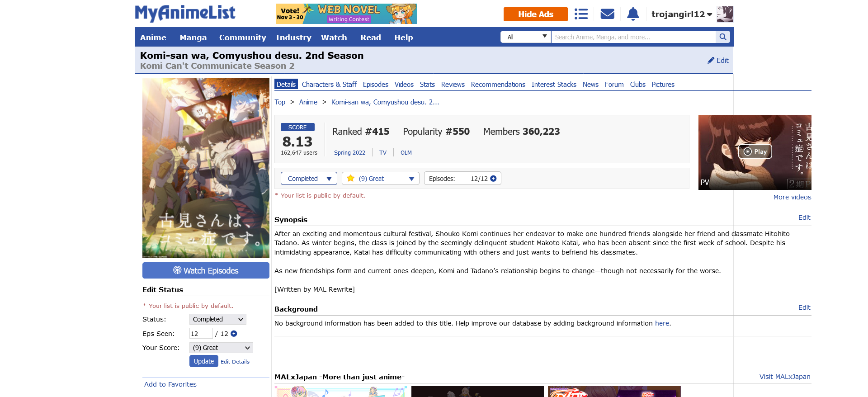Click Visit MALxJapan link
The height and width of the screenshot is (397, 868).
(x=785, y=377)
